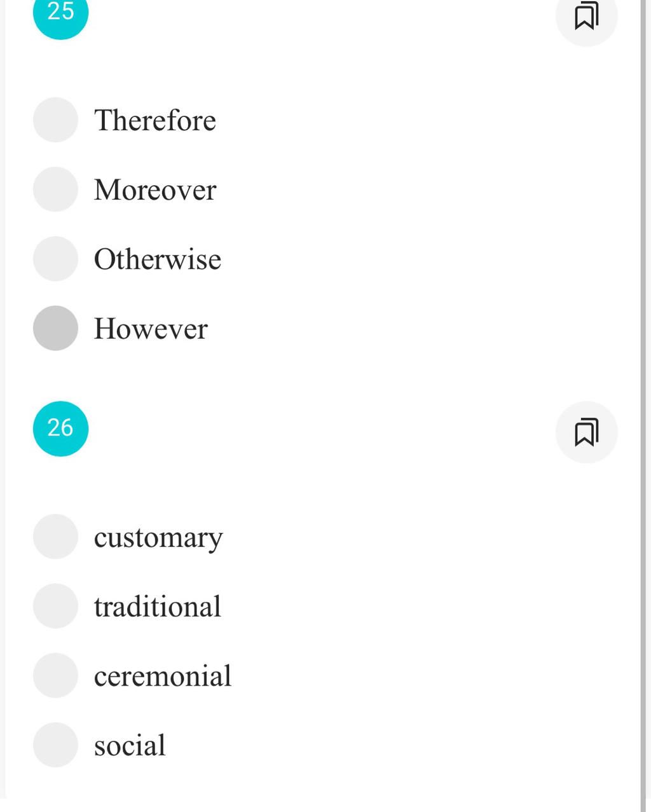Click the 'Moreover' answer text
Image resolution: width=651 pixels, height=812 pixels.
click(155, 189)
